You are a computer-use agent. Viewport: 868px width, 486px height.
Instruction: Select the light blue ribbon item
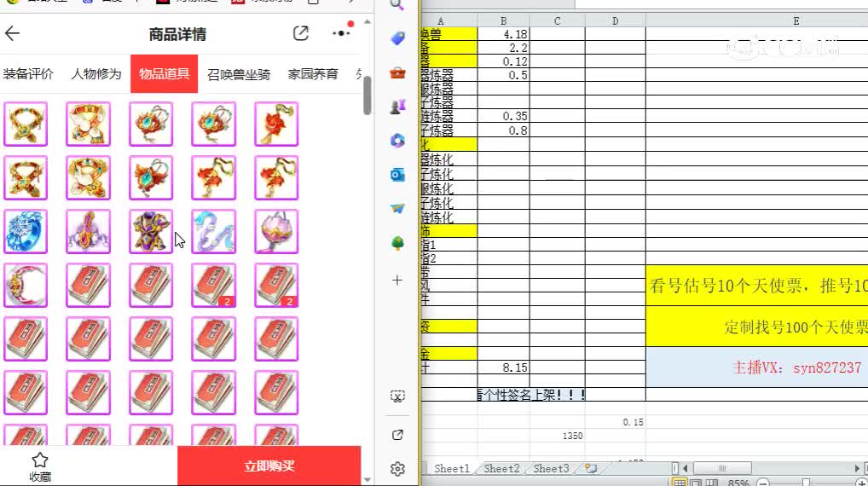214,231
